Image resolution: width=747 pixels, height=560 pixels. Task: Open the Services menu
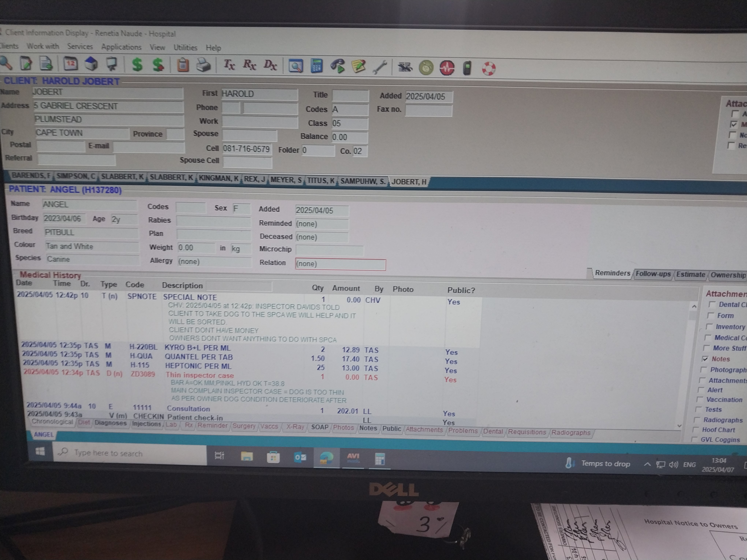(x=80, y=46)
